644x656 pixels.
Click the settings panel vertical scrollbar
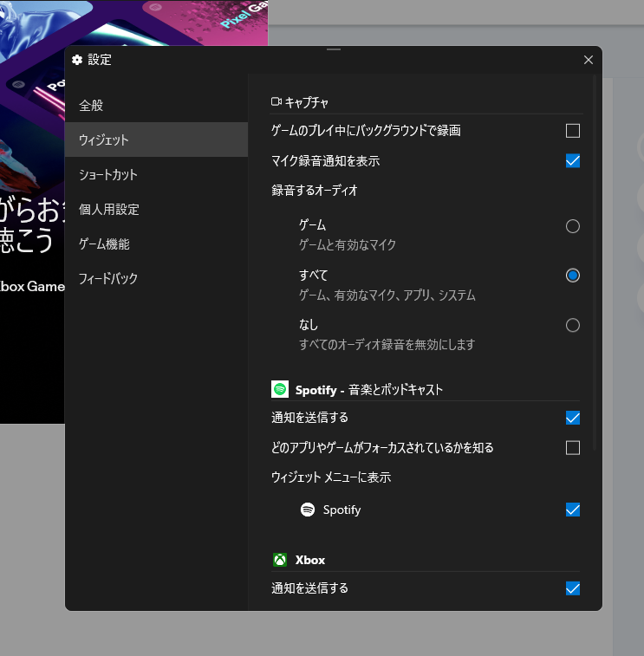(595, 263)
